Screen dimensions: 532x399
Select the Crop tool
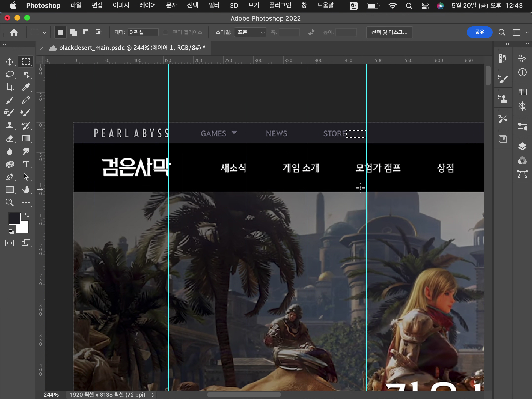point(10,87)
